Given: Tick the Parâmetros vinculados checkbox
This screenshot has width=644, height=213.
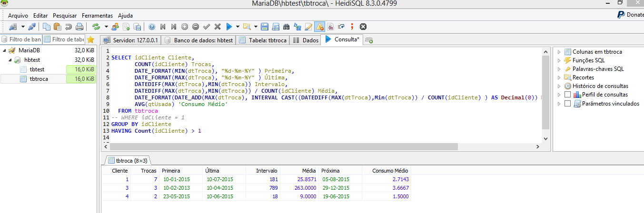Looking at the screenshot, I should (x=567, y=103).
